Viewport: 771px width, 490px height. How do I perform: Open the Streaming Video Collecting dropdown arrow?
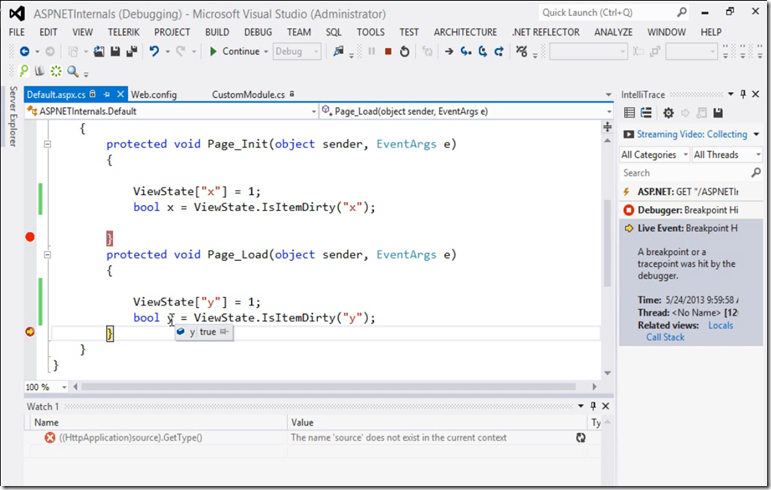coord(756,134)
